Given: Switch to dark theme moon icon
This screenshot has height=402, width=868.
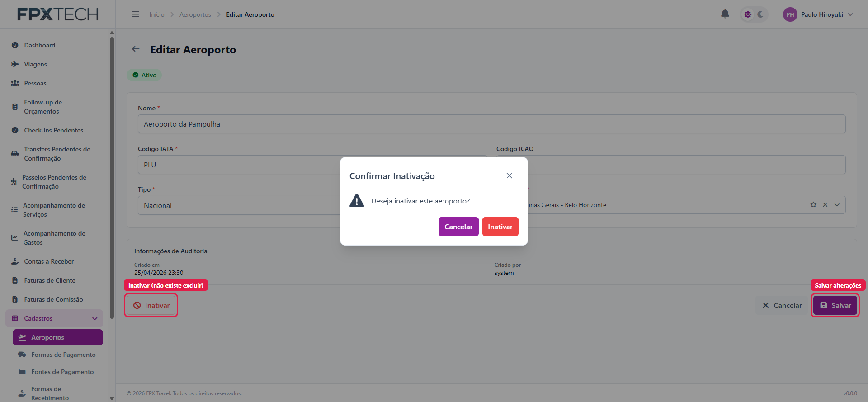Looking at the screenshot, I should 760,14.
